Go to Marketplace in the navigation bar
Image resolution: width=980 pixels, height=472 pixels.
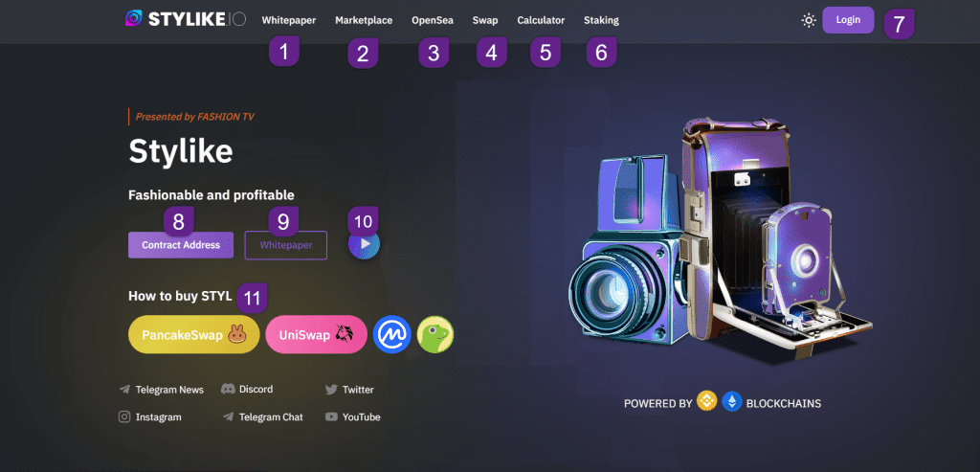[x=364, y=21]
